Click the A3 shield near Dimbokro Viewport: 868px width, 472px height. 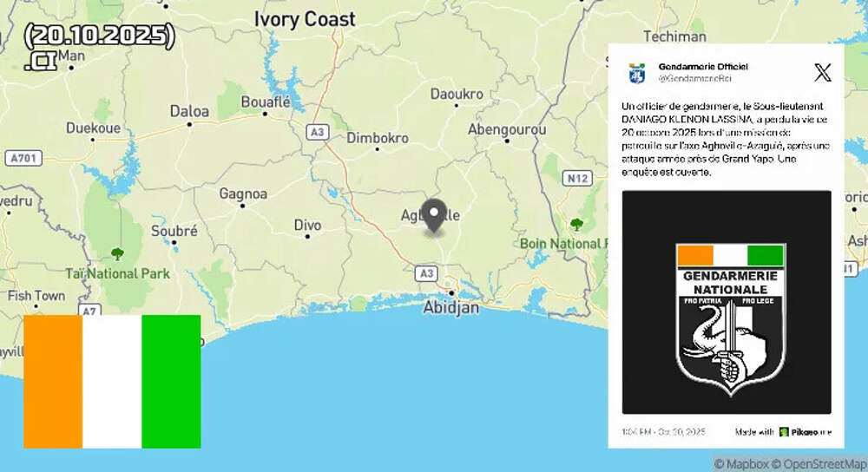[x=318, y=131]
